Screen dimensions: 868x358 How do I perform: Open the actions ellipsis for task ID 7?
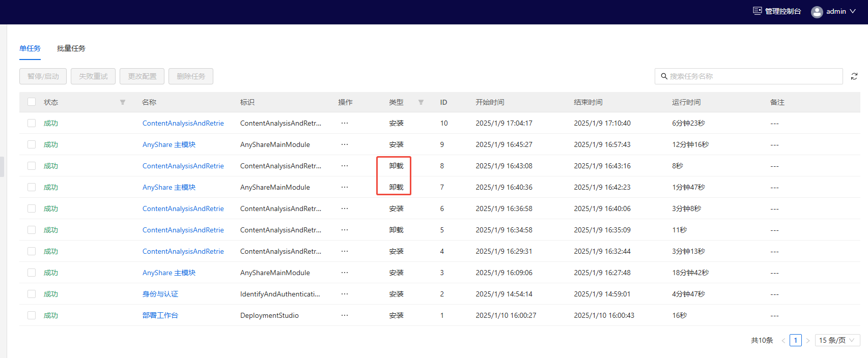tap(345, 187)
